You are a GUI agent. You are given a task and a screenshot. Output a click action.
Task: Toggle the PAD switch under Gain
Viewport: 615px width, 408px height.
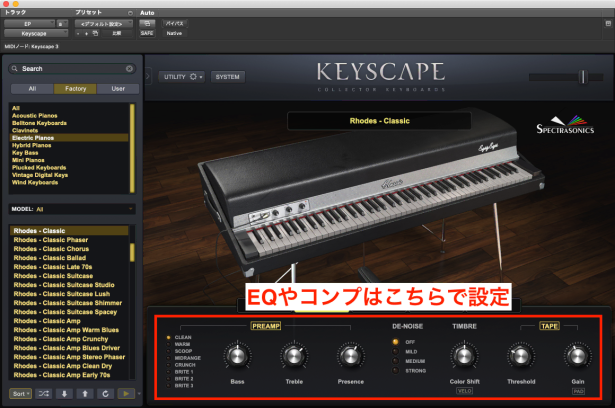click(x=578, y=391)
